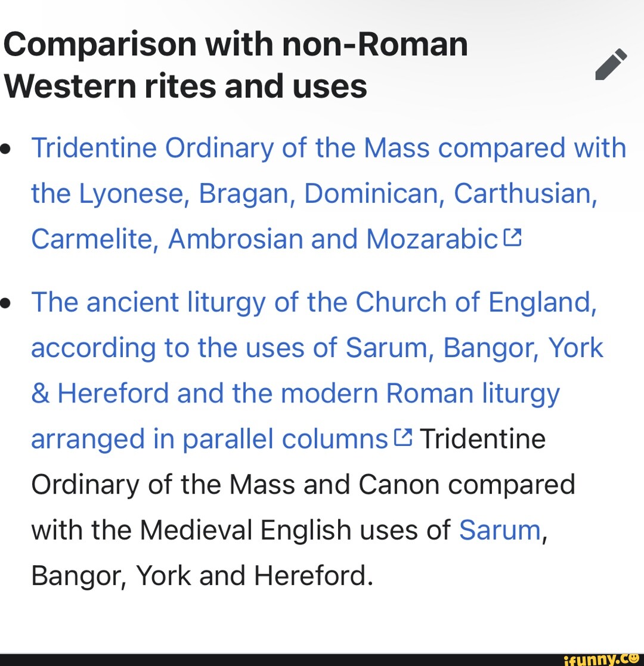Click the phrase arranged in parallel columns
The width and height of the screenshot is (644, 666).
(x=209, y=438)
